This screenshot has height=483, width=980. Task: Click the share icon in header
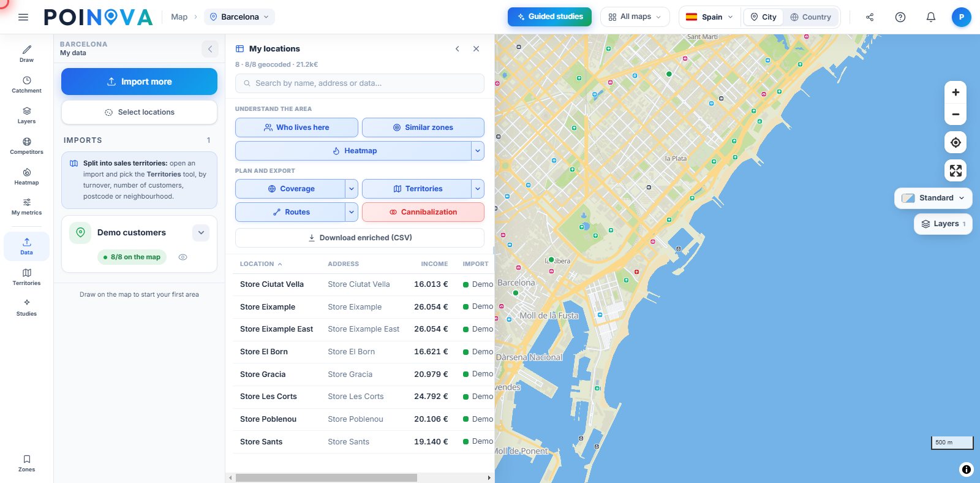tap(870, 17)
